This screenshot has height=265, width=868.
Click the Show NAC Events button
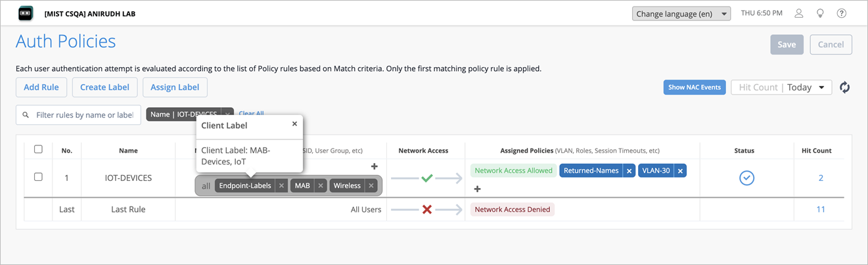point(695,87)
